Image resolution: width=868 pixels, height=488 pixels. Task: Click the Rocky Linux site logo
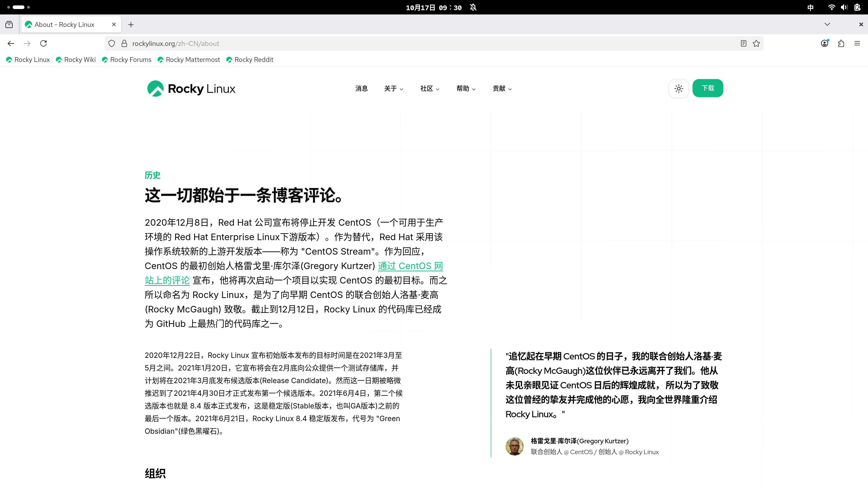[191, 89]
